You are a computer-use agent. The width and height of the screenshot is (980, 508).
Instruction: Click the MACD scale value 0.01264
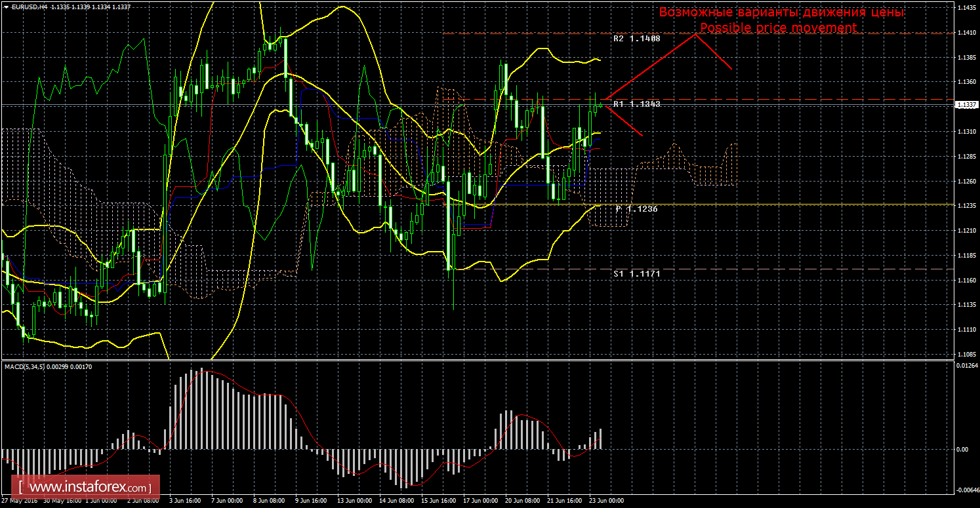click(x=968, y=365)
